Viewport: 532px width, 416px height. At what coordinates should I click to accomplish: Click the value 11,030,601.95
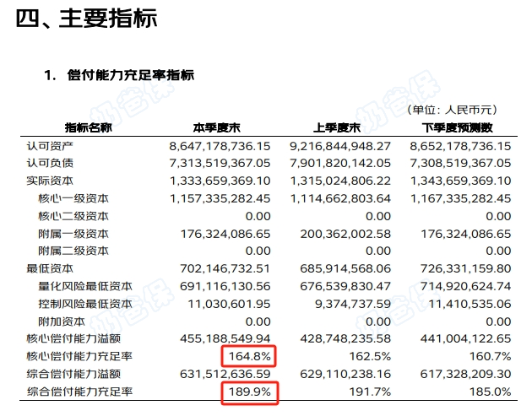[x=230, y=304]
